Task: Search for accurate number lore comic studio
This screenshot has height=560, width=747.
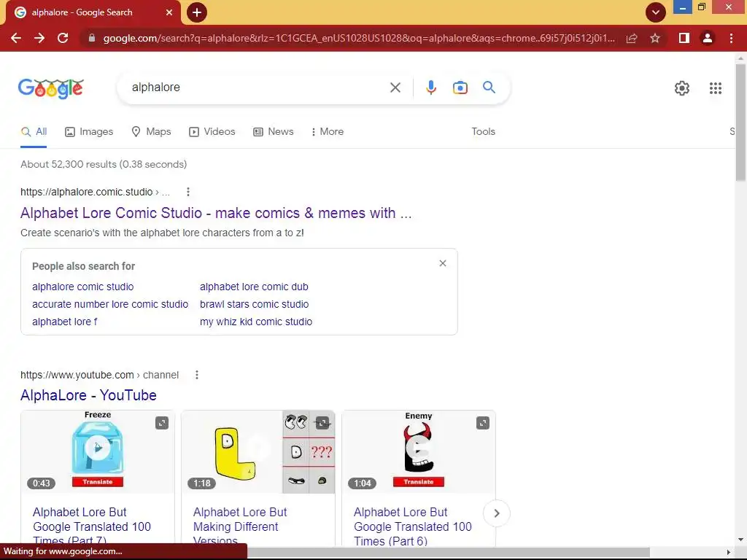Action: point(110,304)
